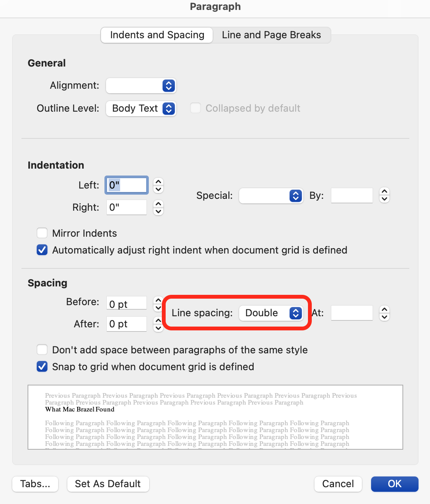
Task: Switch to the Line and Page Breaks tab
Action: coord(271,35)
